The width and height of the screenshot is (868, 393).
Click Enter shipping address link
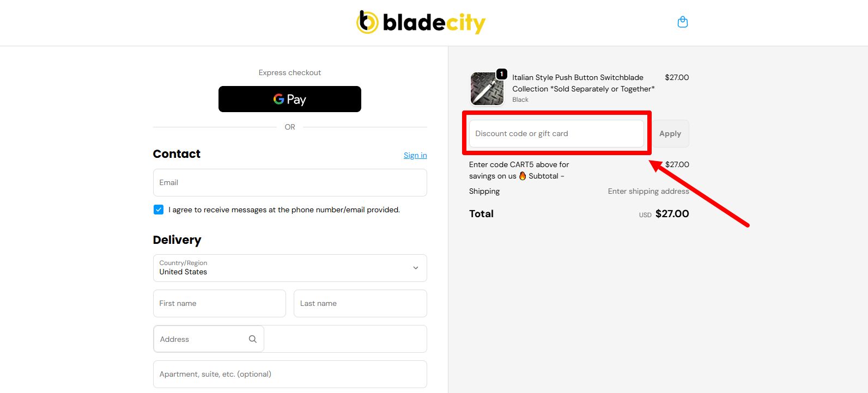pyautogui.click(x=648, y=191)
